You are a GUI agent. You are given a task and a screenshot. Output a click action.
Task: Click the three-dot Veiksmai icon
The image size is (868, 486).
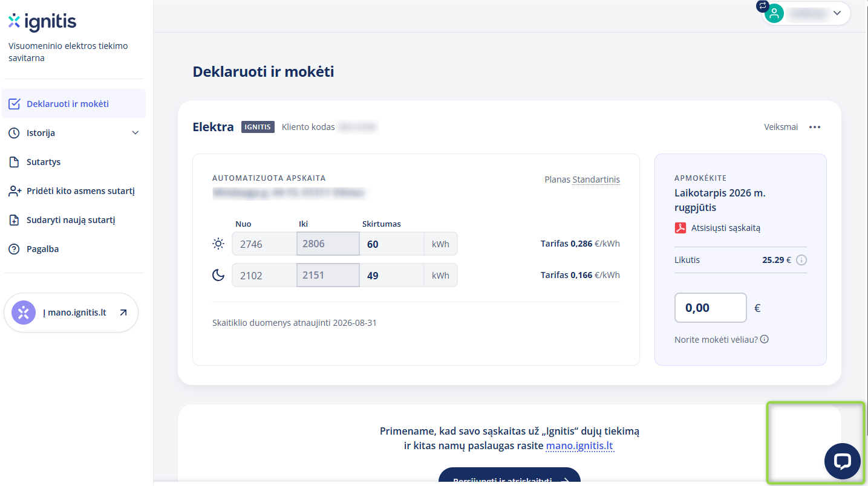coord(815,127)
